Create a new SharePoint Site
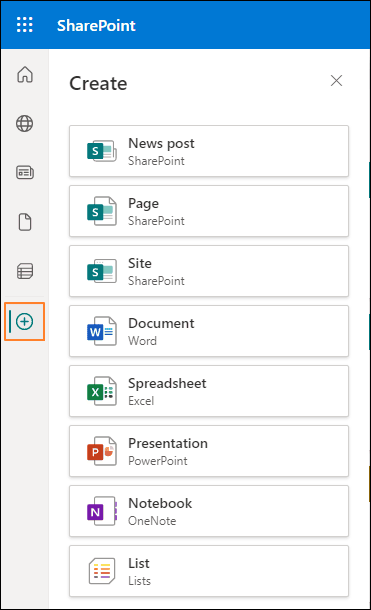Viewport: 371px width, 610px height. pos(209,271)
